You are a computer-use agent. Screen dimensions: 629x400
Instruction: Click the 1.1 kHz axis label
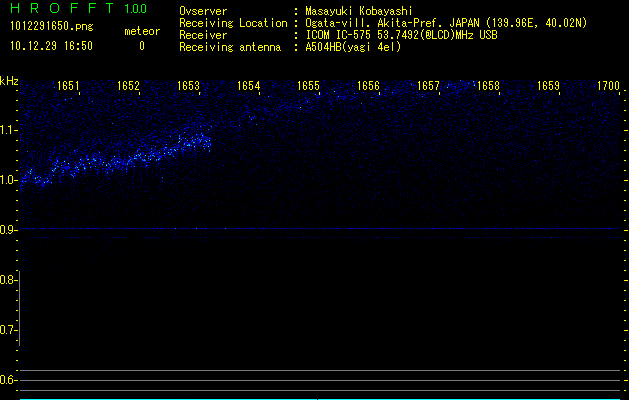click(x=8, y=130)
